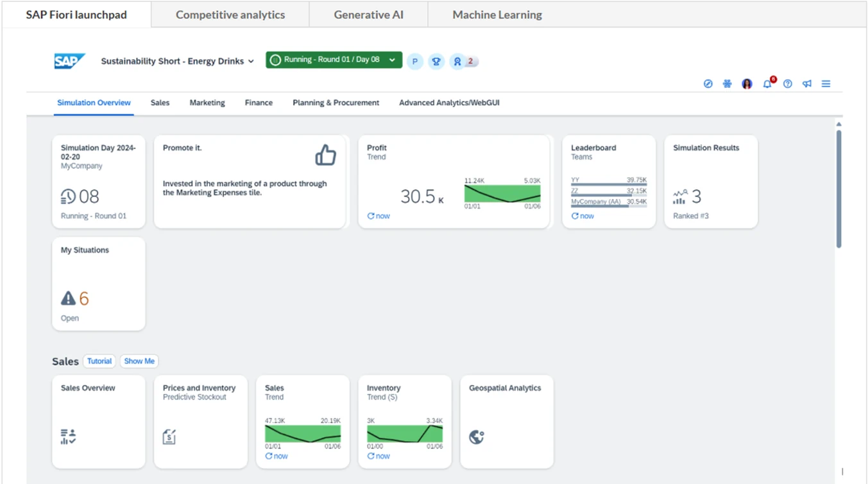
Task: Open the Generative AI tab
Action: pos(369,15)
